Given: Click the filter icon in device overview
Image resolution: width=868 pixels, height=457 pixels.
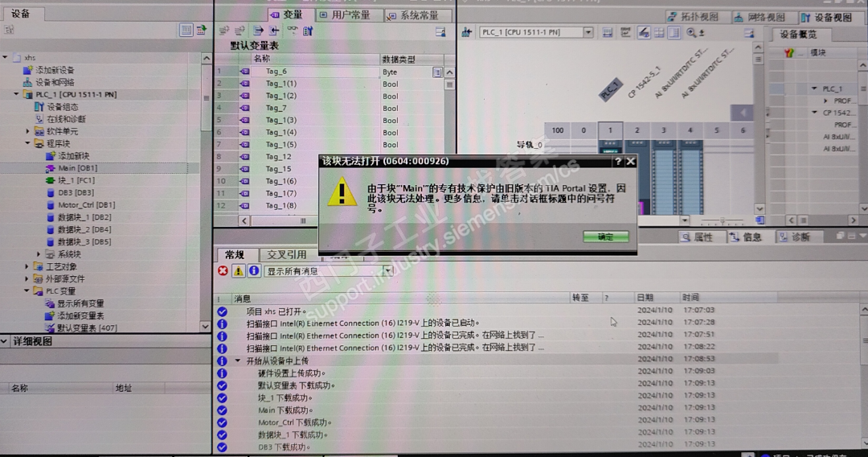Looking at the screenshot, I should [x=789, y=52].
